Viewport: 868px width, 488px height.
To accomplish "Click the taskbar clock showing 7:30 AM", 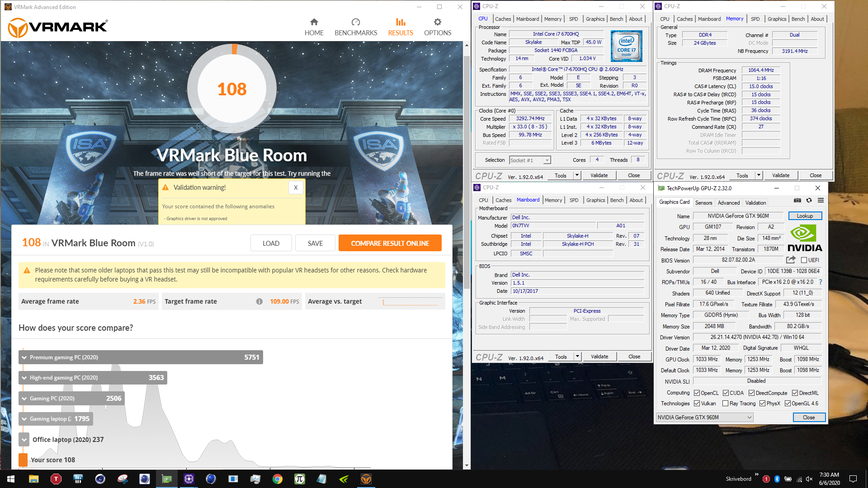I will pos(829,479).
